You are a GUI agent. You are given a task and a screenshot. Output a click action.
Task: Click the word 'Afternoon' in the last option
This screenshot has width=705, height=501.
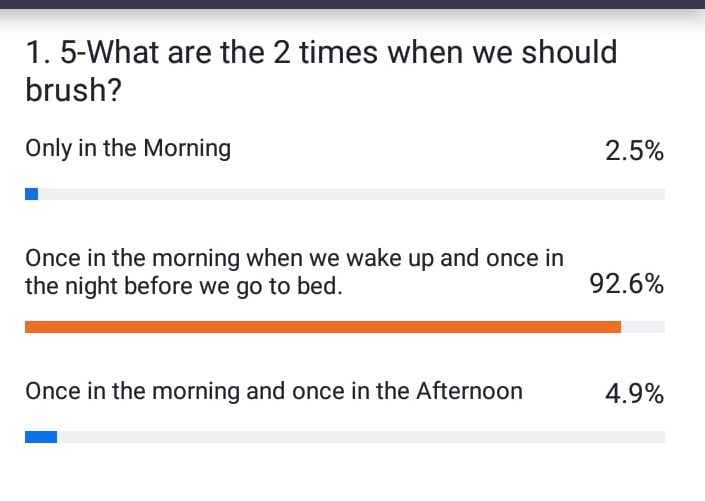tap(469, 391)
